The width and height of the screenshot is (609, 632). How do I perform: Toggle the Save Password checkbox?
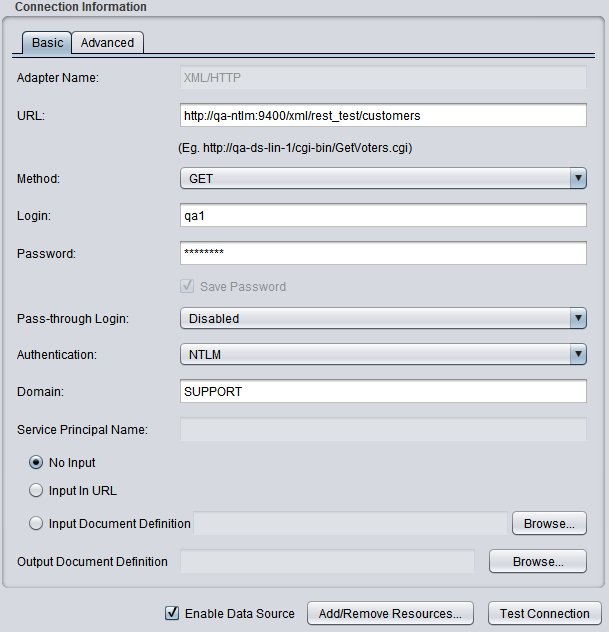click(x=187, y=286)
